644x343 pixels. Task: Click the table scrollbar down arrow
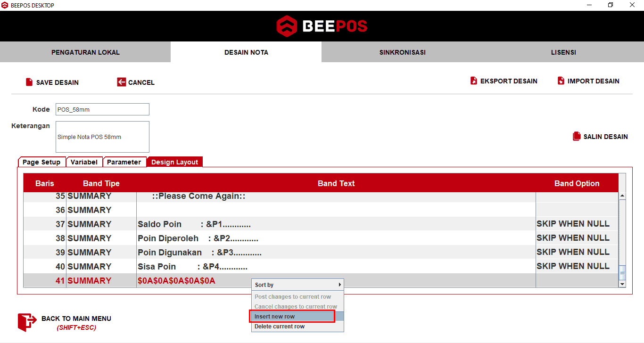622,284
